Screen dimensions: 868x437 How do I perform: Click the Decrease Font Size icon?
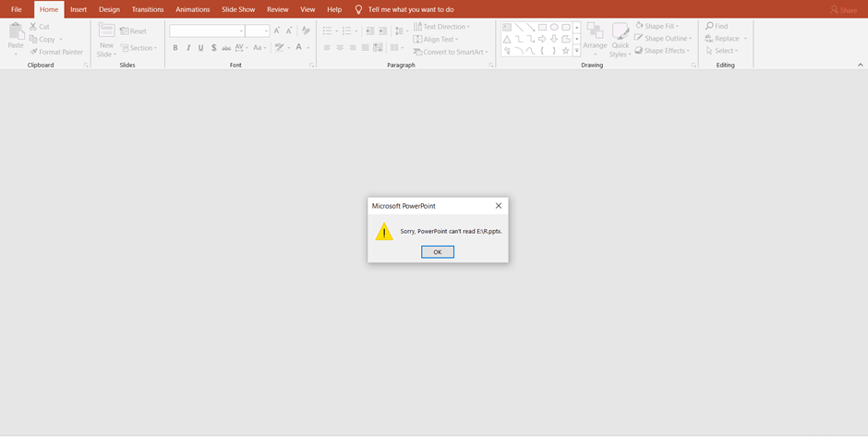(x=289, y=31)
